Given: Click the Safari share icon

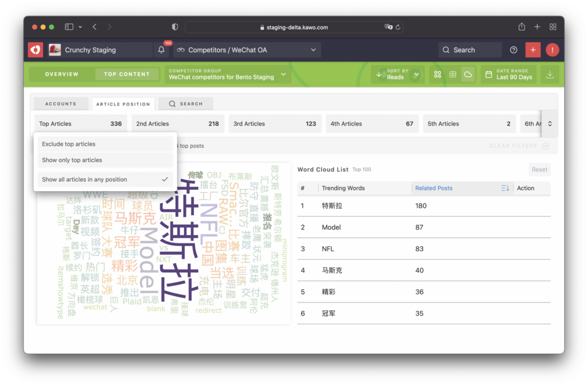Looking at the screenshot, I should tap(521, 26).
